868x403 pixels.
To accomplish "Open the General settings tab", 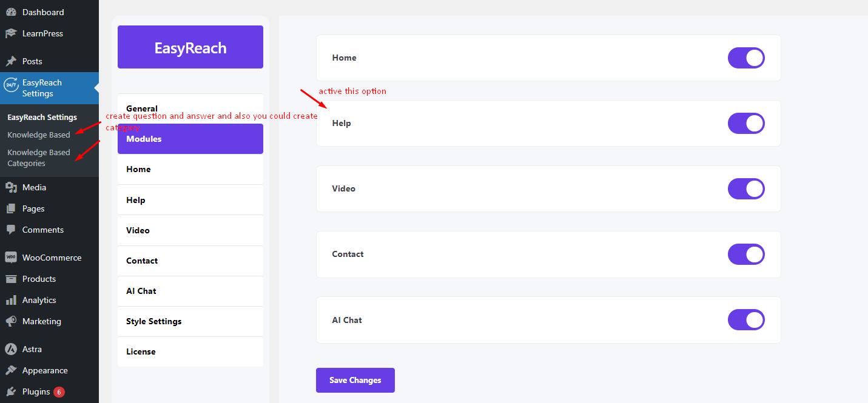I will pyautogui.click(x=190, y=108).
